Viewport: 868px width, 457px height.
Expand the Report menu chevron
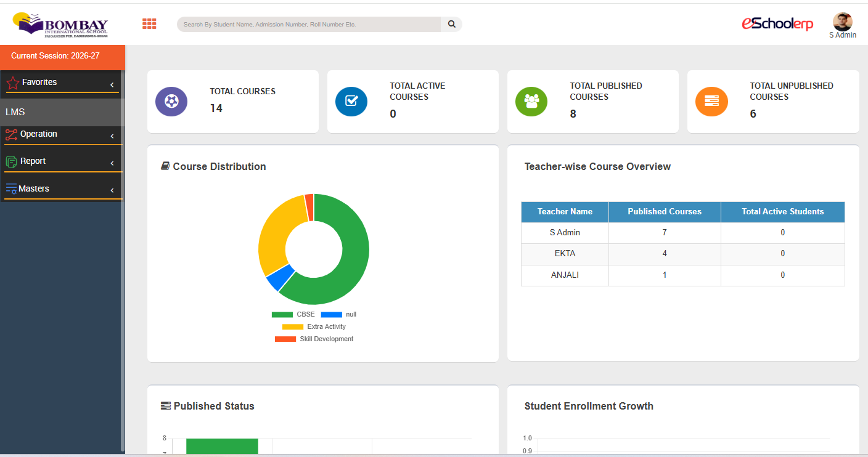click(x=112, y=163)
